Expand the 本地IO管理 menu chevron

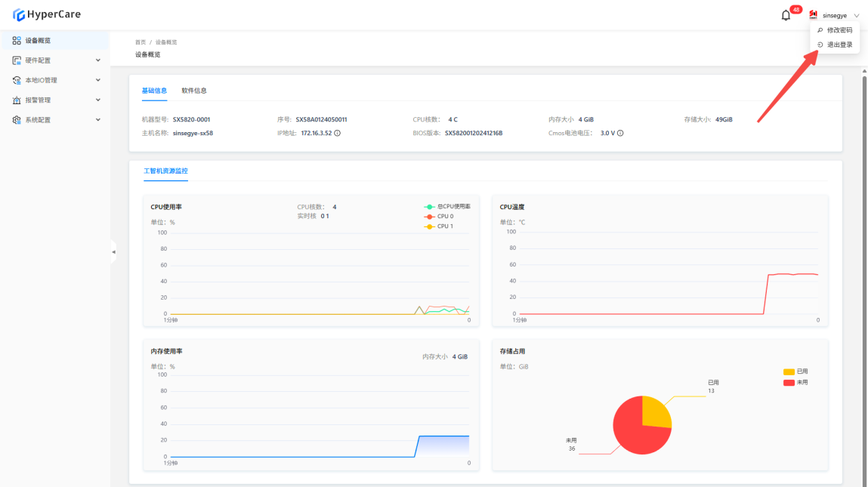click(x=97, y=80)
